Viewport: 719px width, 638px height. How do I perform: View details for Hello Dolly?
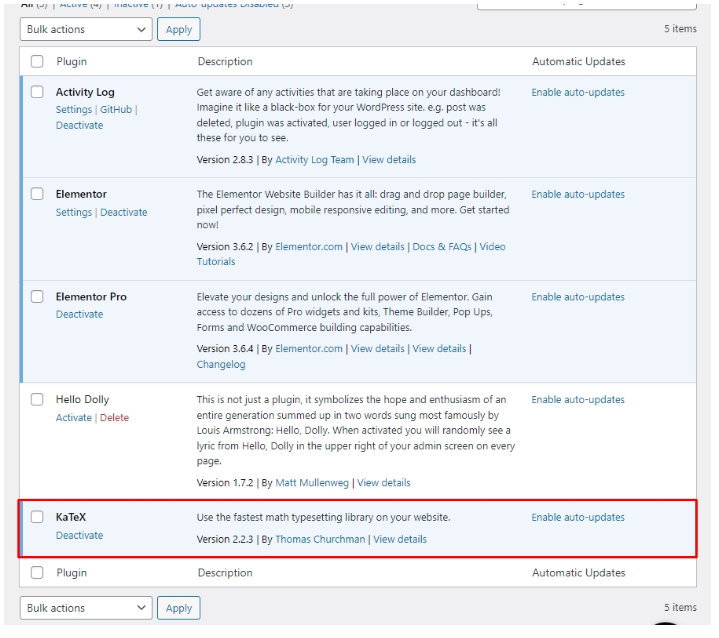(x=383, y=483)
